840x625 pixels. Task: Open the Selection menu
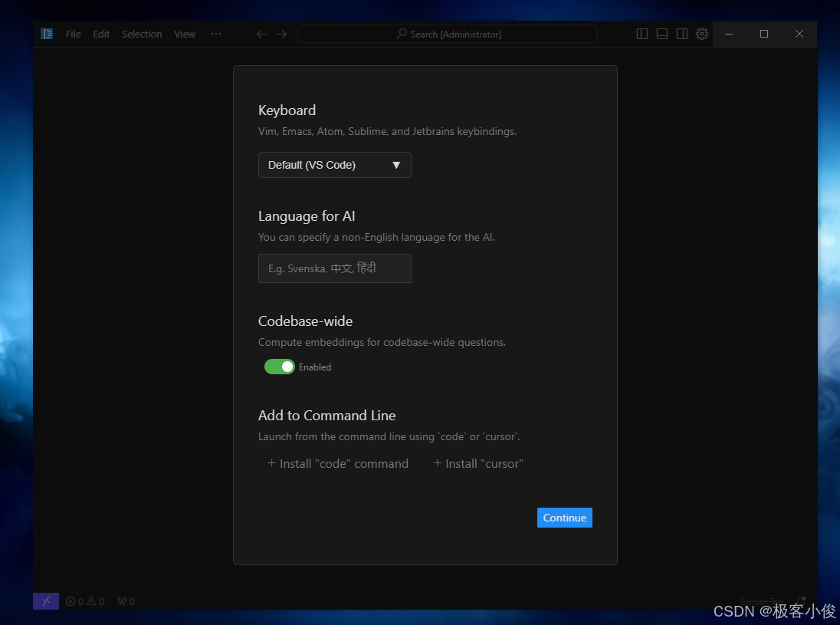[142, 34]
